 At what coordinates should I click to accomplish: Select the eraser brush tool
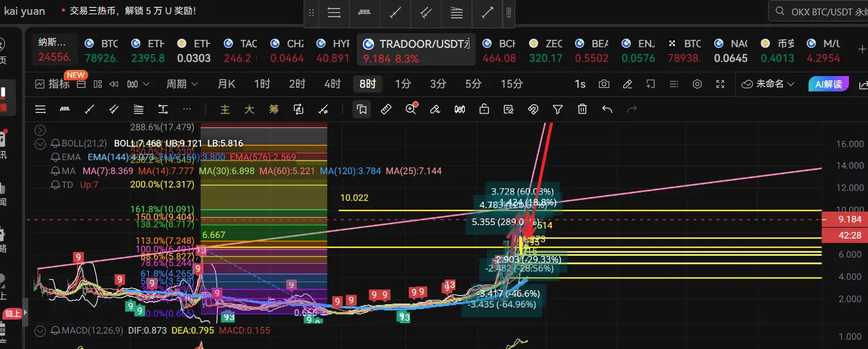(435, 109)
